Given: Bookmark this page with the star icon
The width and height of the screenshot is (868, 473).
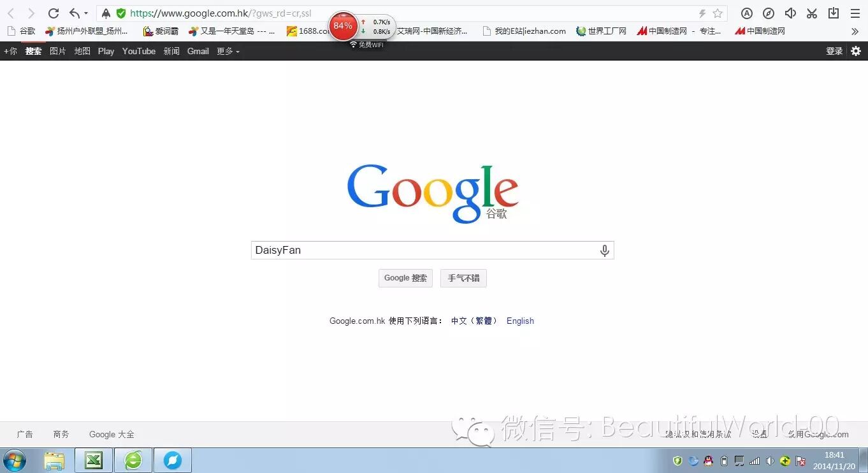Looking at the screenshot, I should point(718,13).
